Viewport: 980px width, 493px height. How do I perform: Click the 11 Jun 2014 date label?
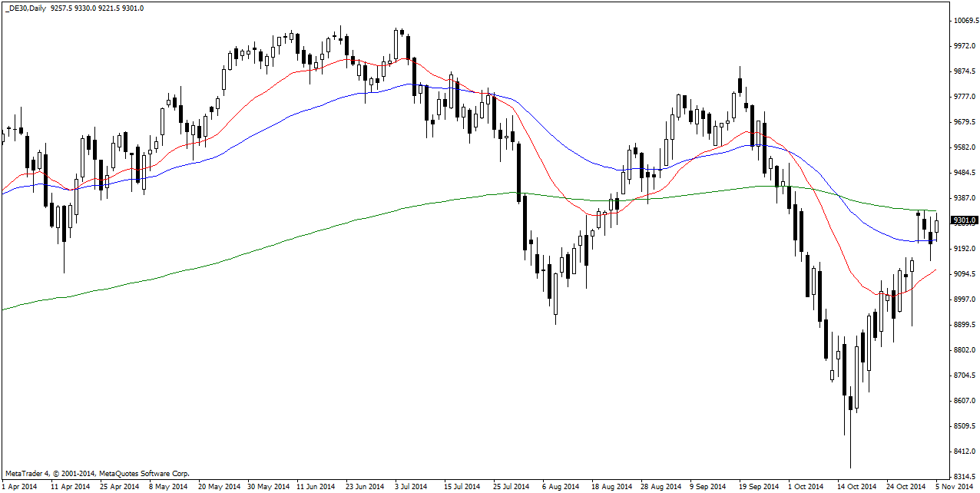[315, 486]
